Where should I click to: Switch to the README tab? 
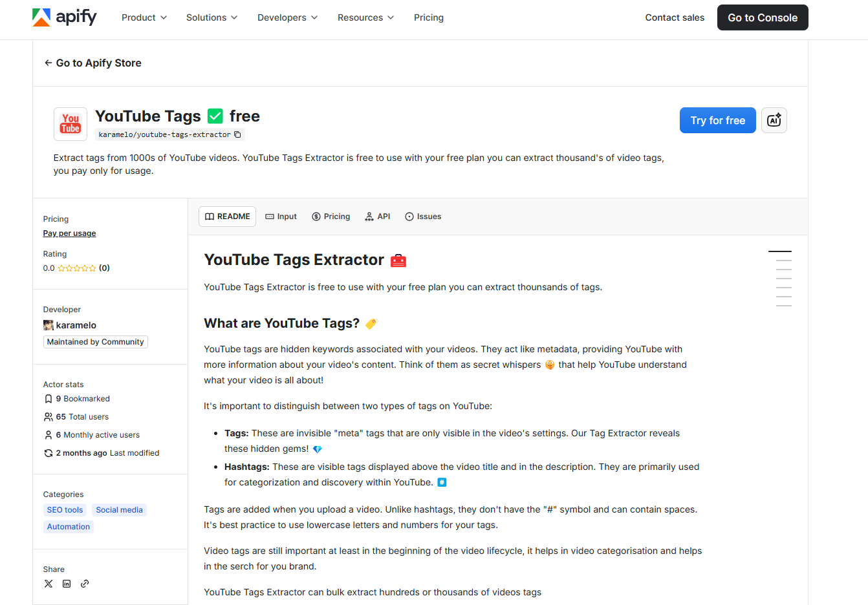[227, 216]
